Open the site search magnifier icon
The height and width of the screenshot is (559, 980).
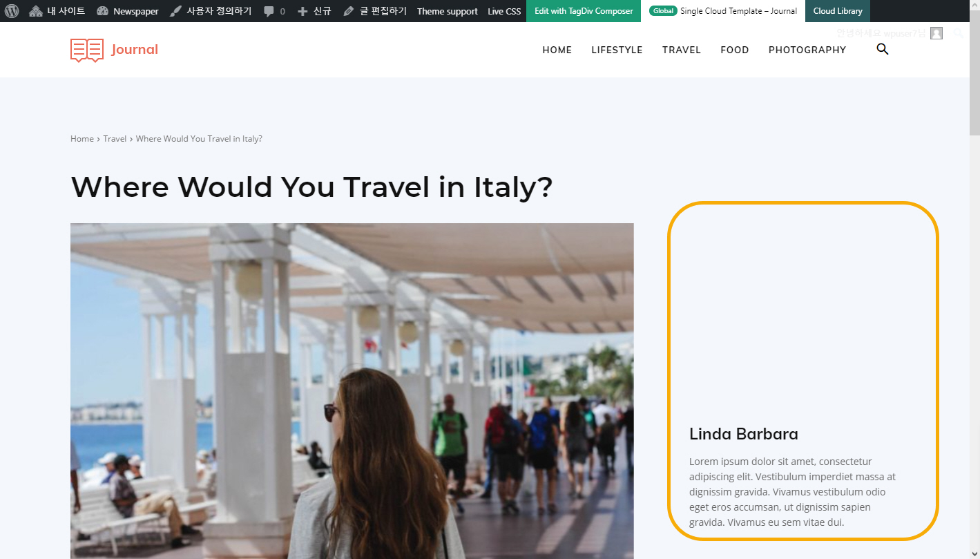[882, 49]
